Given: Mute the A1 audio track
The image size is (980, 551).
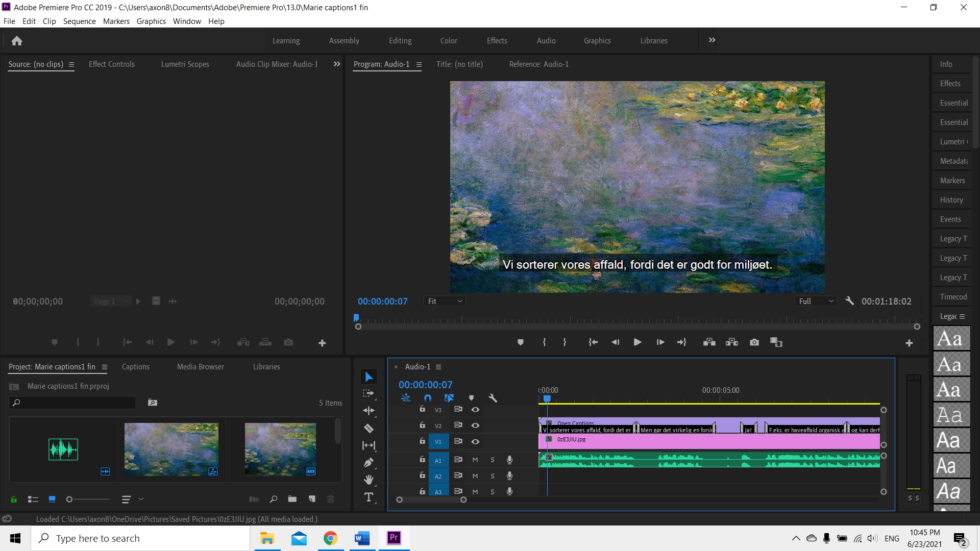Looking at the screenshot, I should [475, 460].
